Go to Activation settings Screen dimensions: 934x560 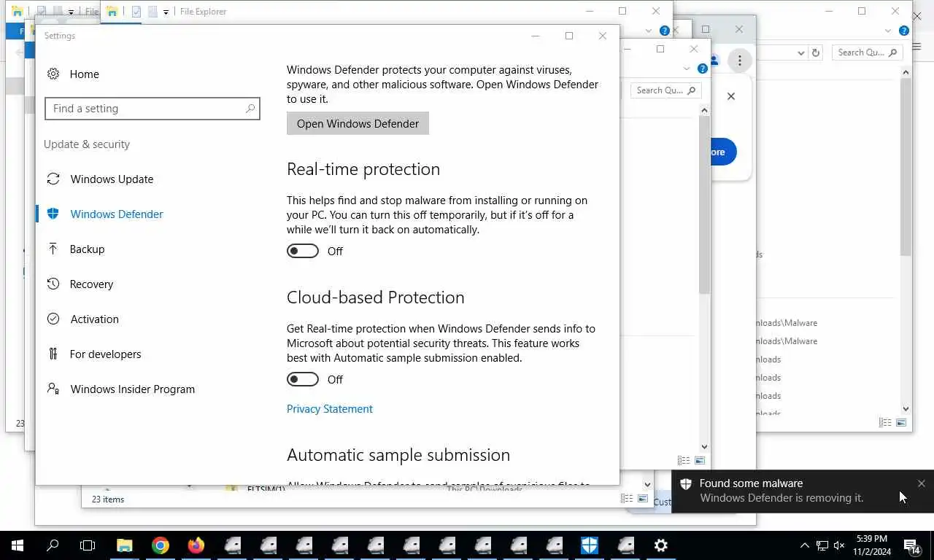(94, 319)
